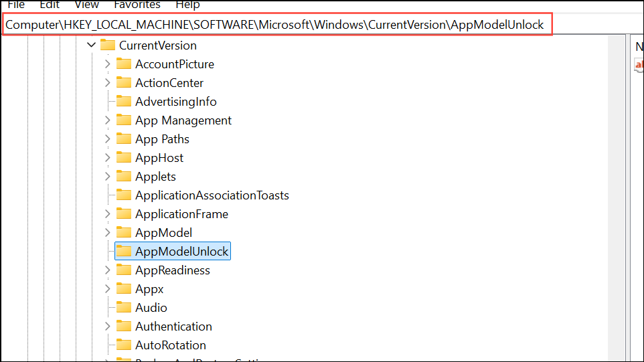The width and height of the screenshot is (644, 362).
Task: Expand the AccountPicture key
Action: click(x=107, y=64)
